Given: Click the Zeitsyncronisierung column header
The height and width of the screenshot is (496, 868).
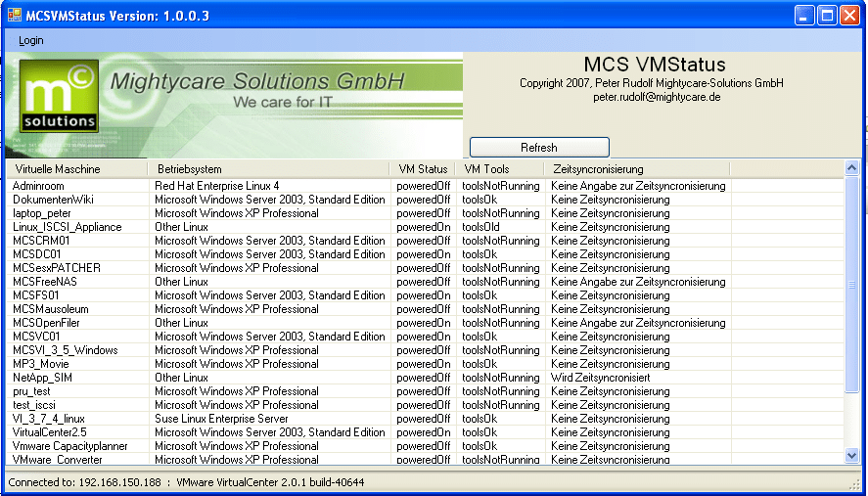Looking at the screenshot, I should (x=637, y=169).
